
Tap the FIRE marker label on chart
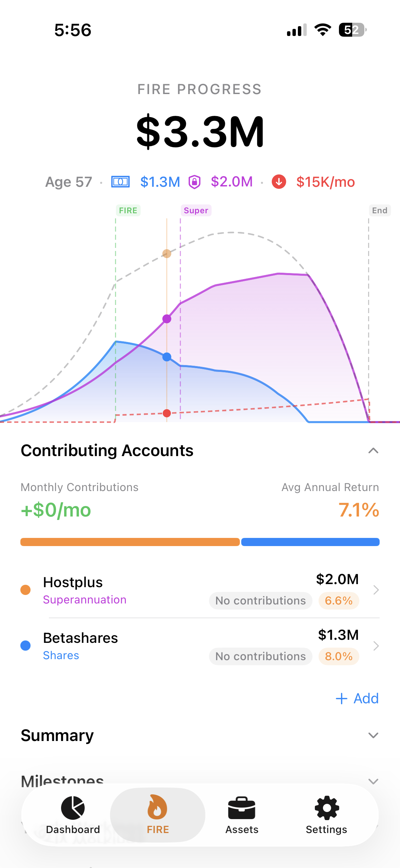128,211
